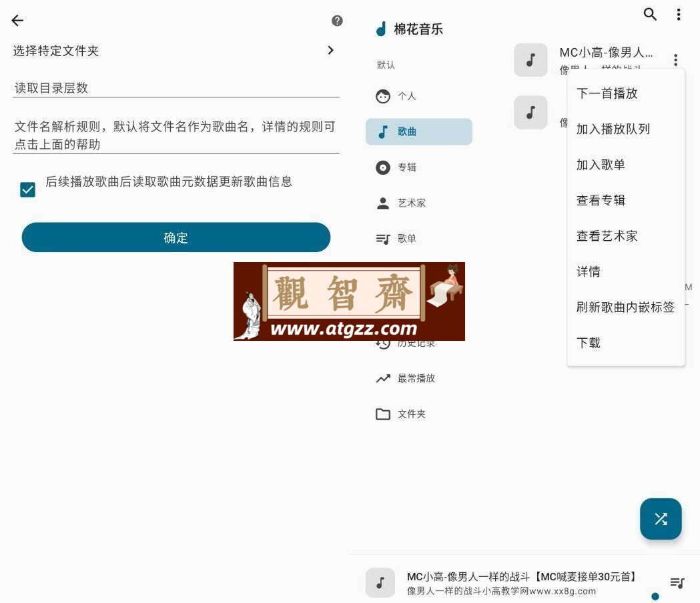Click the 最常播放 trending icon
Image resolution: width=700 pixels, height=603 pixels.
coord(383,378)
